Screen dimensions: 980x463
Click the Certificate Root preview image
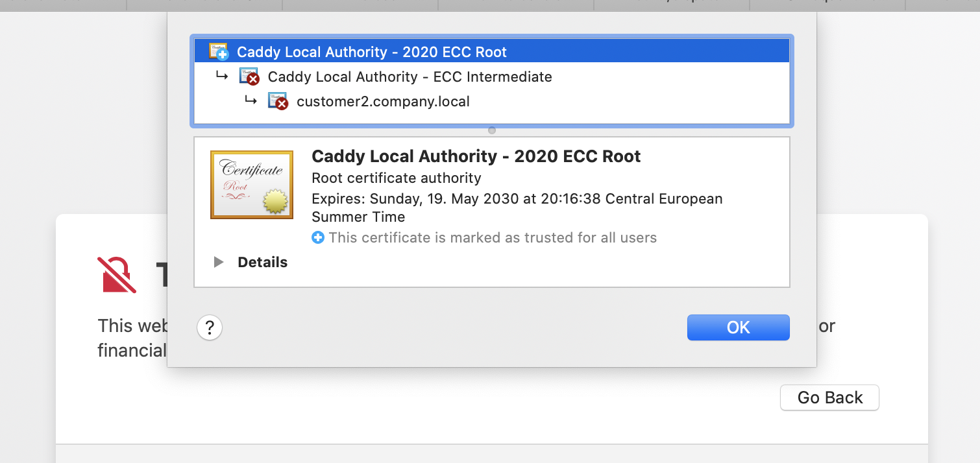(x=252, y=184)
